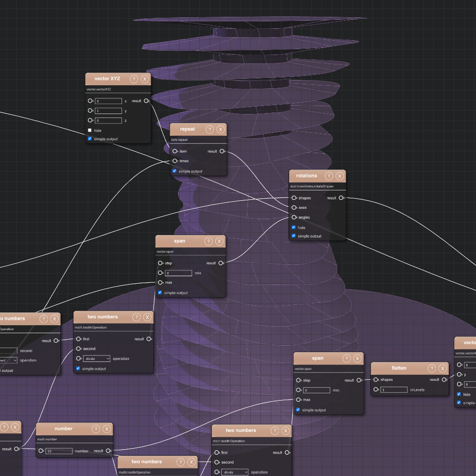Toggle simple output on the repeat node
The height and width of the screenshot is (476, 476).
click(175, 171)
